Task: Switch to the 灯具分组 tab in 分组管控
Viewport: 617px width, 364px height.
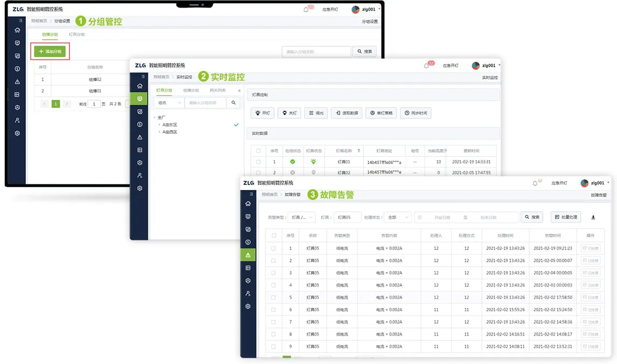Action: [76, 34]
